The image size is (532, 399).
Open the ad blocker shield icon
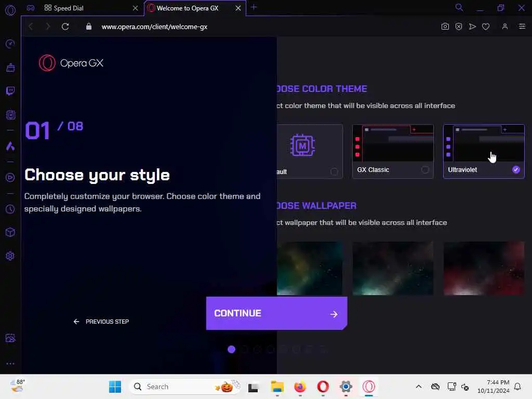pyautogui.click(x=459, y=26)
